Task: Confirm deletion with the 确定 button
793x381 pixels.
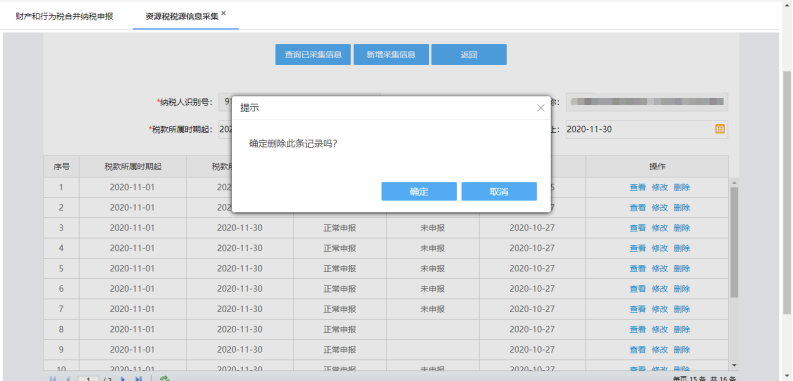Action: coord(419,191)
